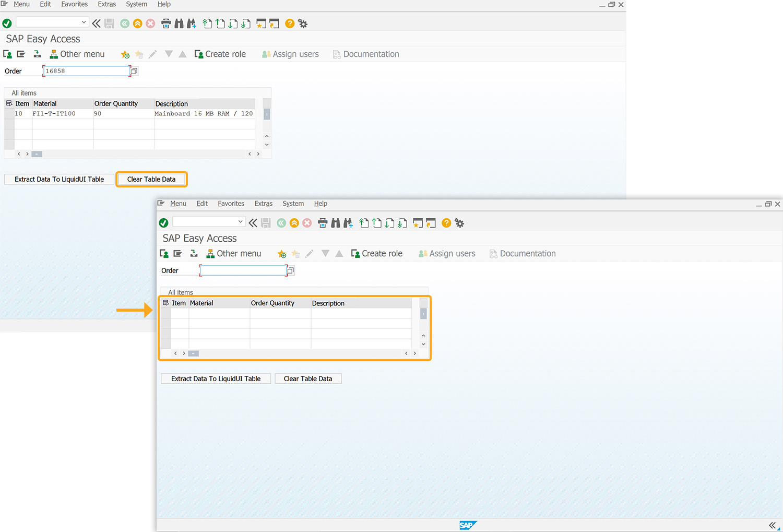This screenshot has width=783, height=532.
Task: Click Extract Data To LiquidUI Table, back window
Action: (60, 179)
